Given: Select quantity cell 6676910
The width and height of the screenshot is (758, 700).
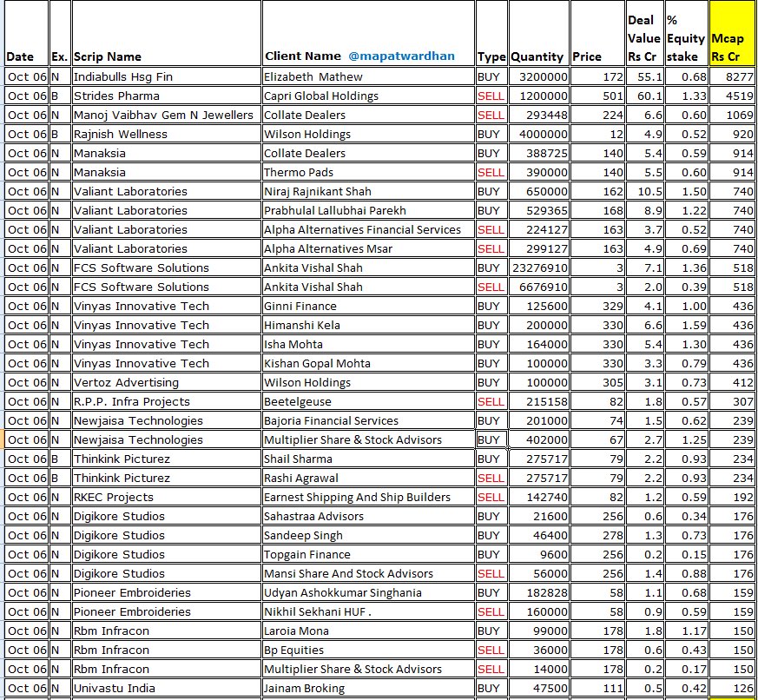Looking at the screenshot, I should pos(539,287).
